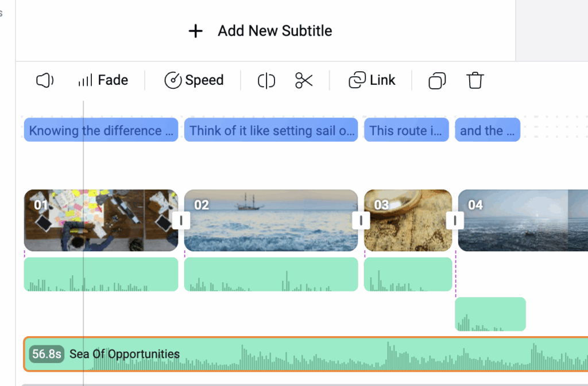Select the ship video clip 02

click(x=271, y=220)
